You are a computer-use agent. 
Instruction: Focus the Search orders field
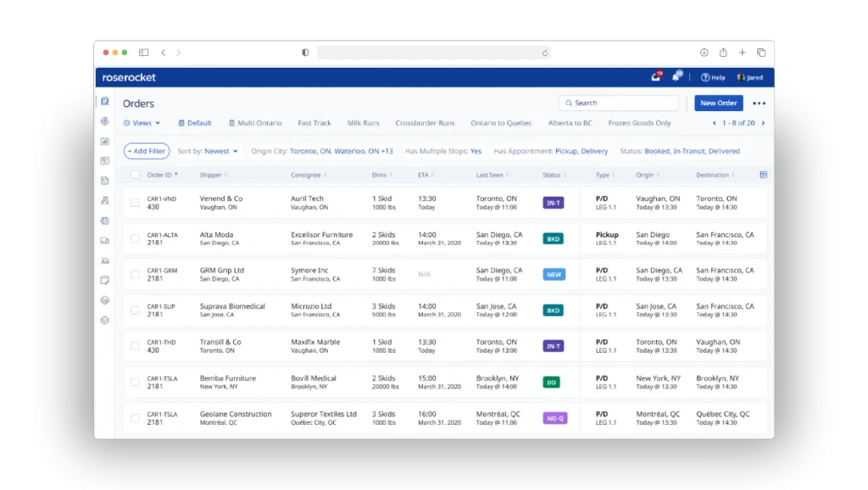619,103
